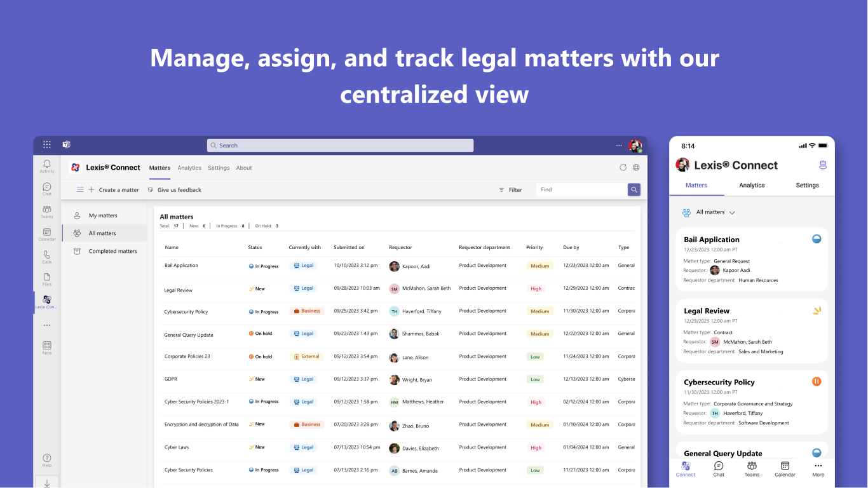Click the External tag on Corporate Policies 23
The width and height of the screenshot is (868, 488).
coord(306,356)
